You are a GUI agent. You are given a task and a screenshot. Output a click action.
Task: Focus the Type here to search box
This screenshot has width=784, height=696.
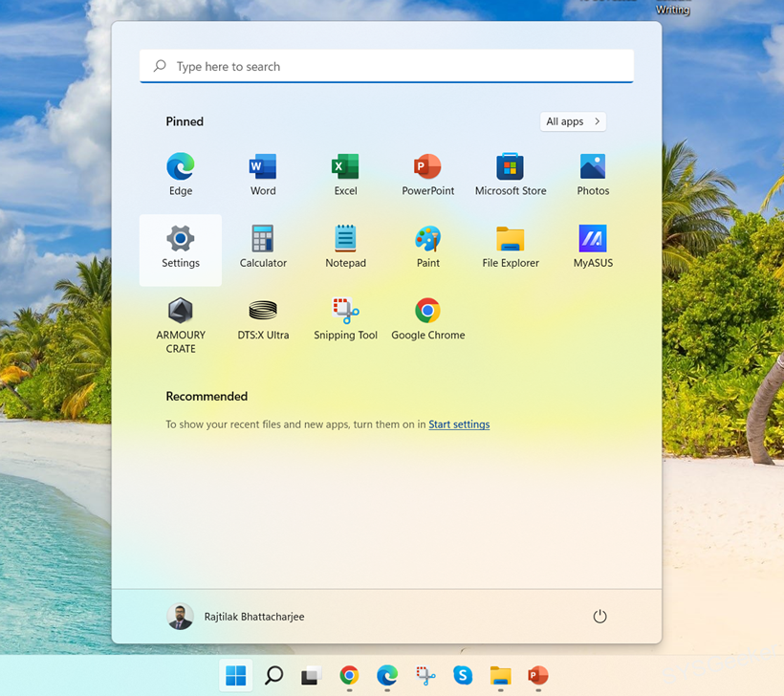click(x=386, y=66)
